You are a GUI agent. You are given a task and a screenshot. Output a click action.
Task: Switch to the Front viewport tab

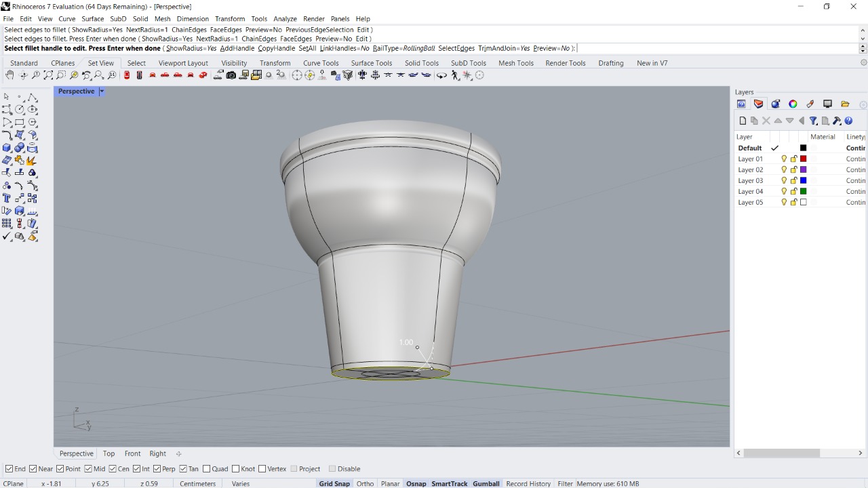[x=132, y=454]
